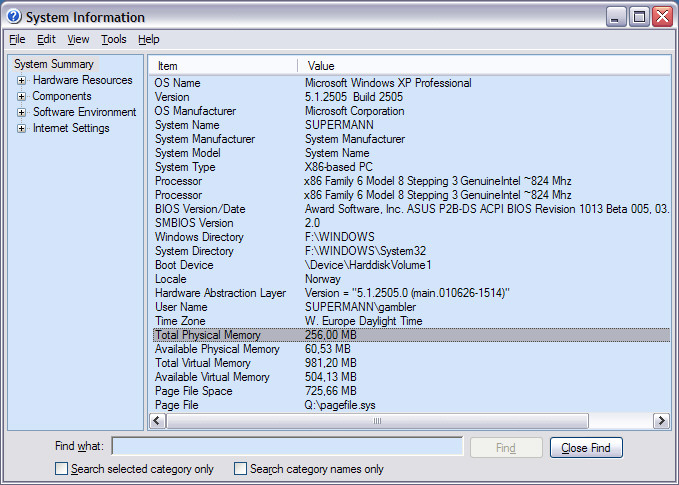Select Software Environment tree item label
This screenshot has height=485, width=679.
click(84, 112)
